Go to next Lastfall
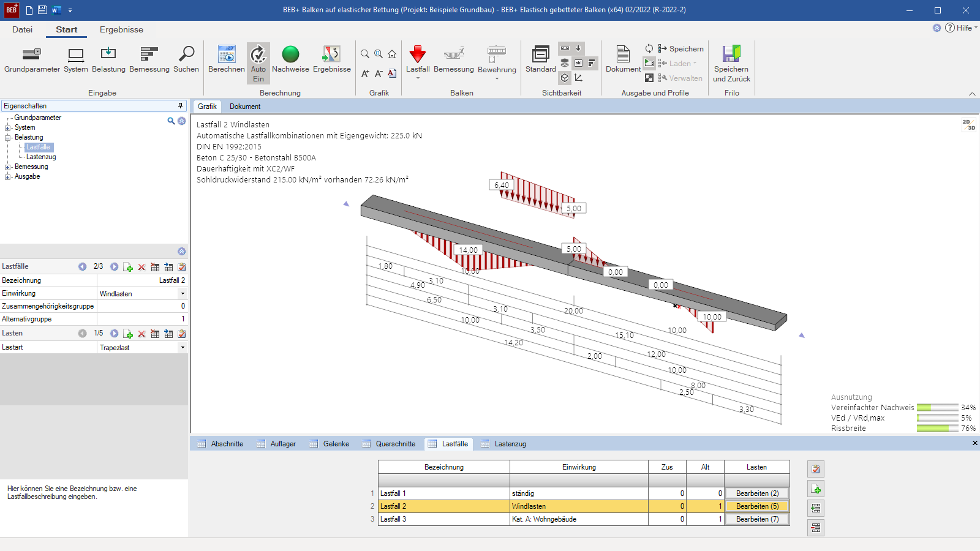The width and height of the screenshot is (980, 551). [115, 267]
